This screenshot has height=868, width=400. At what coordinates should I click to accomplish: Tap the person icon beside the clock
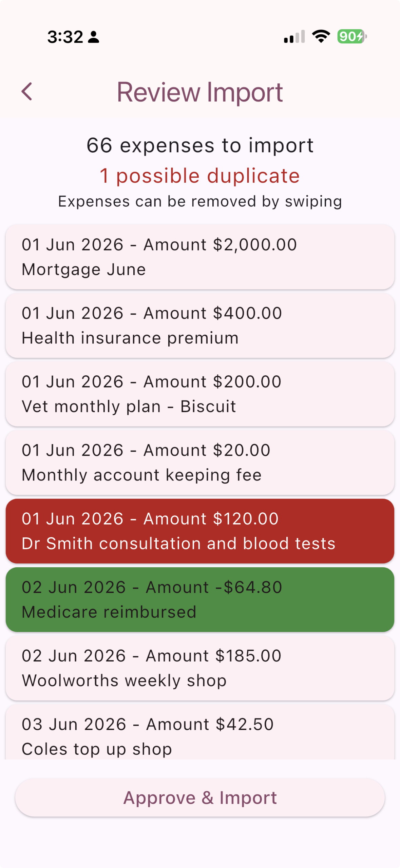(x=94, y=37)
